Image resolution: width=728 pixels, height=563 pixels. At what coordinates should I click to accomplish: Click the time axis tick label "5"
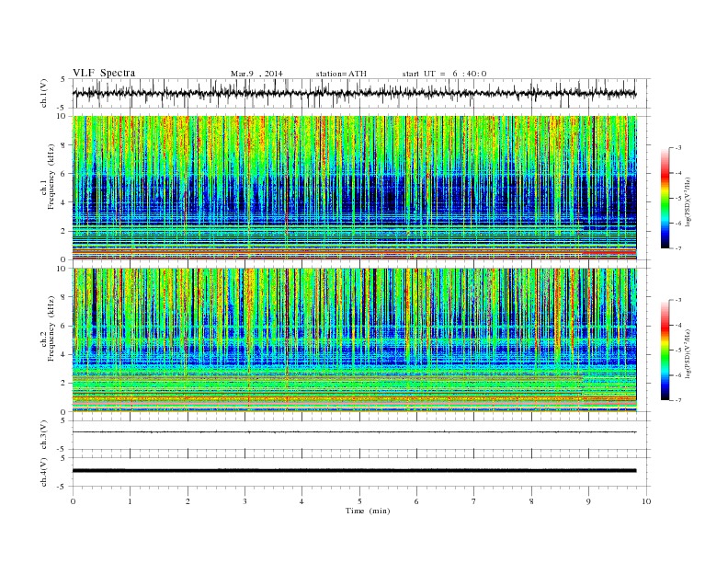pos(359,501)
